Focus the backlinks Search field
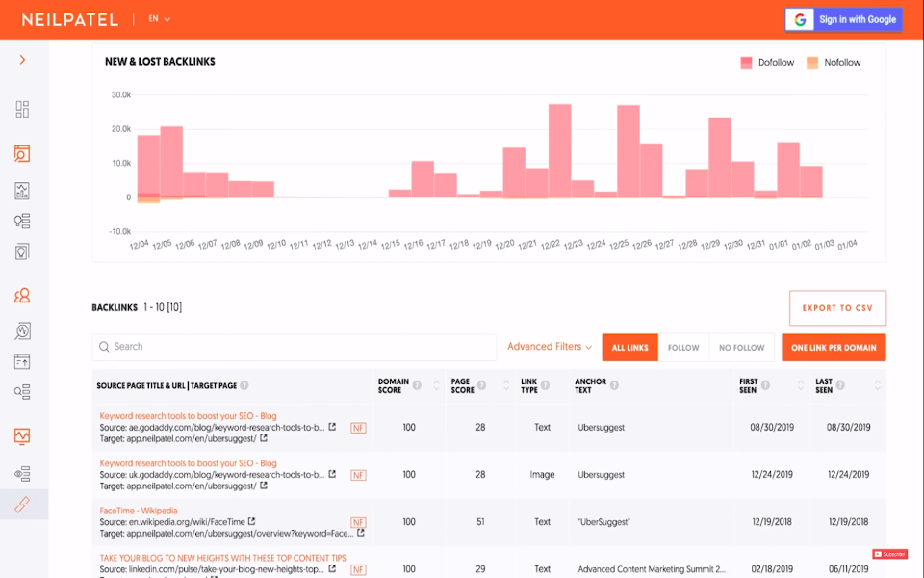 295,347
